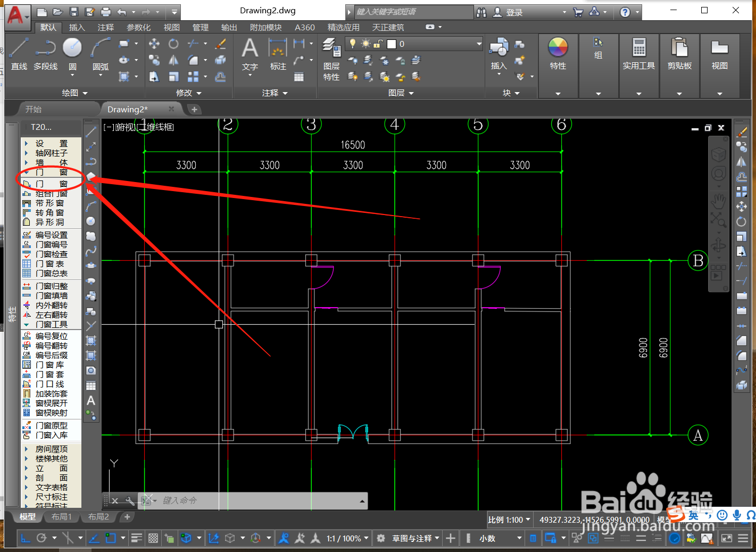756x552 pixels.
Task: Toggle clean screen icon in status bar
Action: [727, 538]
